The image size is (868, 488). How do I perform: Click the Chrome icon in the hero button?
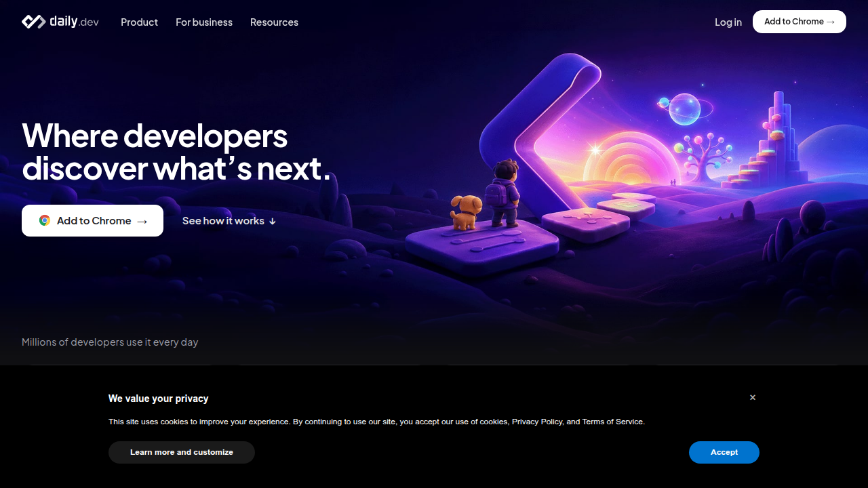coord(45,221)
